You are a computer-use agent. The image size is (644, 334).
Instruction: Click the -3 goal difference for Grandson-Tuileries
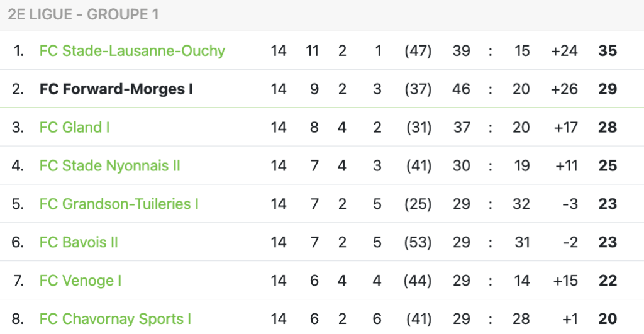coord(570,203)
